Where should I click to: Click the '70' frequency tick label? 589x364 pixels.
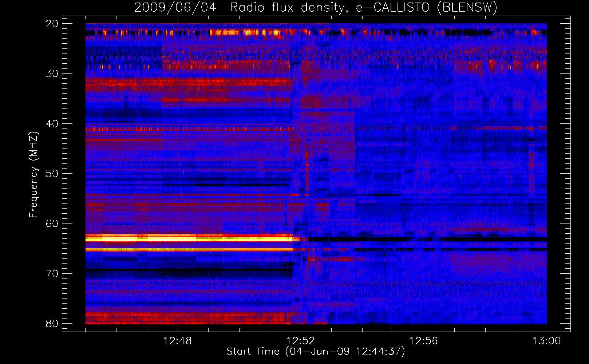pyautogui.click(x=52, y=274)
